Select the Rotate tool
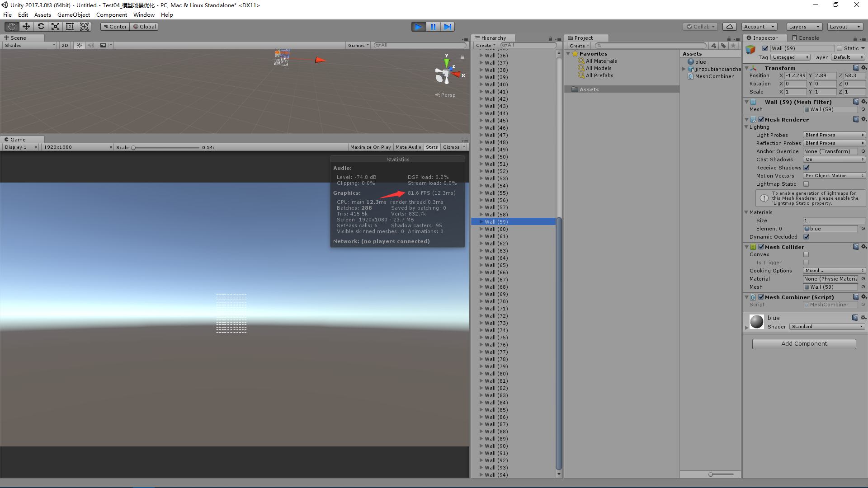This screenshot has width=868, height=488. (x=41, y=26)
